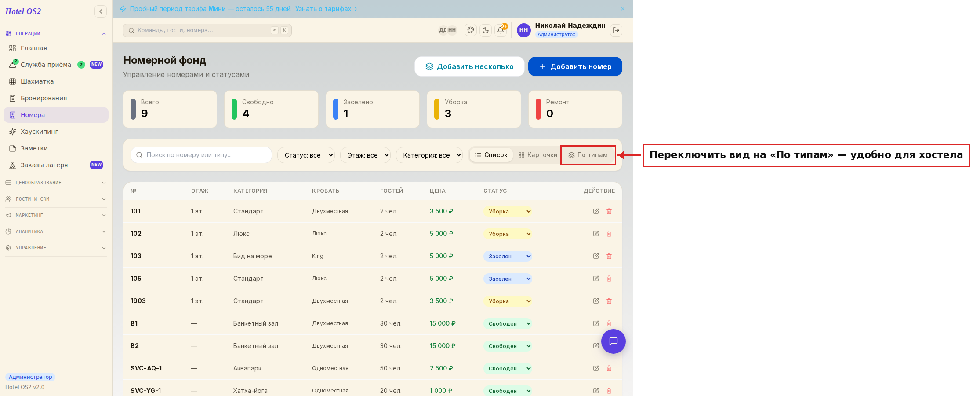The width and height of the screenshot is (980, 396).
Task: Switch to Карточки view
Action: coord(537,155)
